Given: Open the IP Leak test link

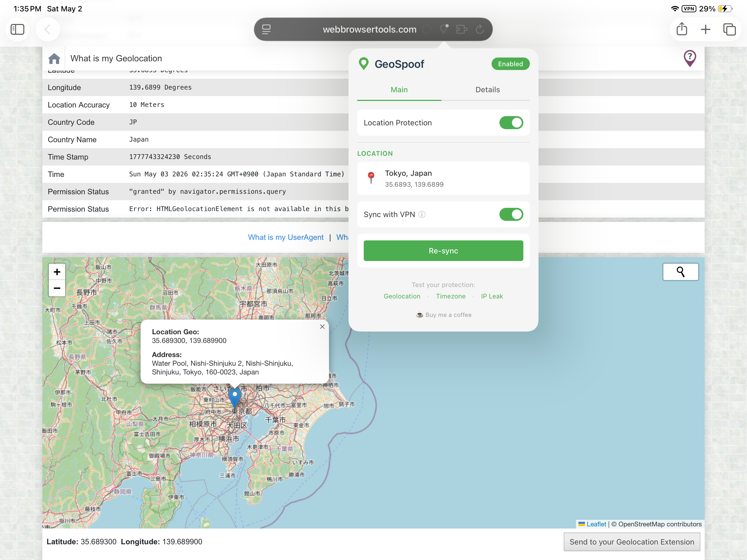Looking at the screenshot, I should (492, 296).
